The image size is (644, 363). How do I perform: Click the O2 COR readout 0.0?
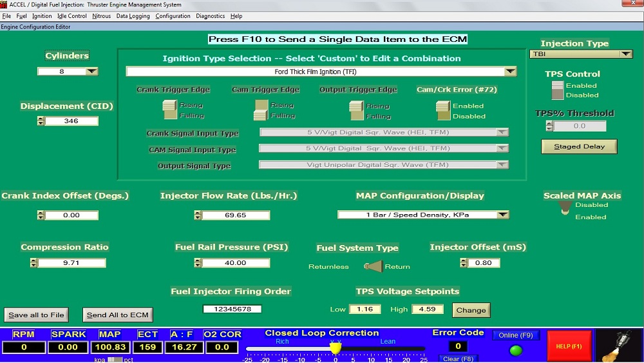point(222,348)
